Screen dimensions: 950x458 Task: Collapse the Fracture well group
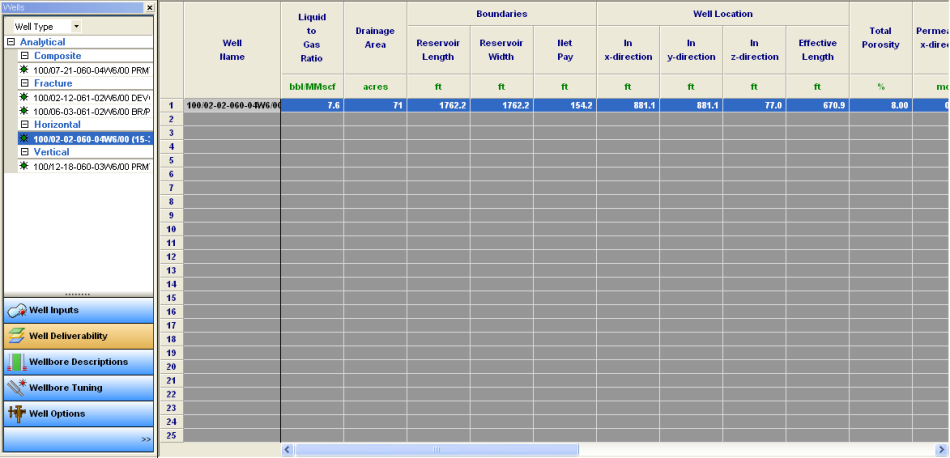(x=25, y=84)
